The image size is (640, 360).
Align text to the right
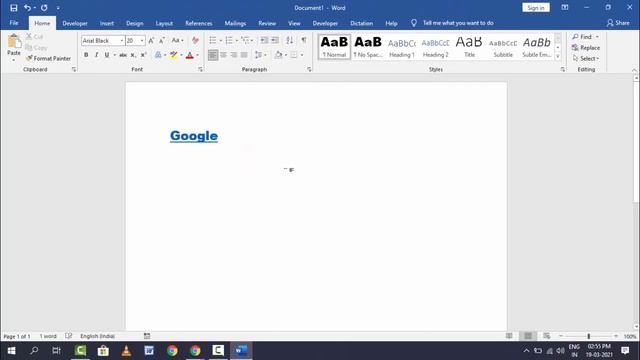click(233, 55)
